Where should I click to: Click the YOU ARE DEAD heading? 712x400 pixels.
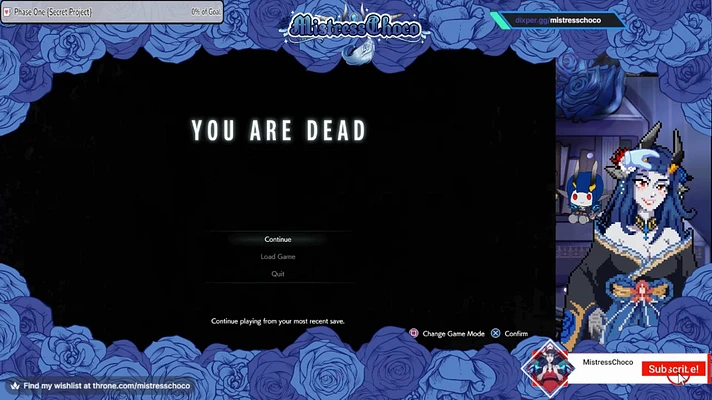point(278,130)
